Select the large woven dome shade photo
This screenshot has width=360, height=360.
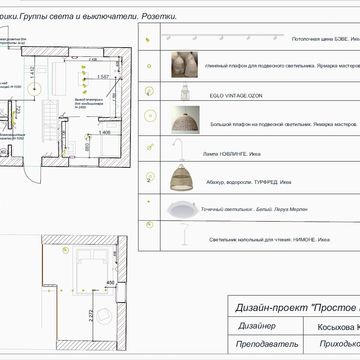186,120
